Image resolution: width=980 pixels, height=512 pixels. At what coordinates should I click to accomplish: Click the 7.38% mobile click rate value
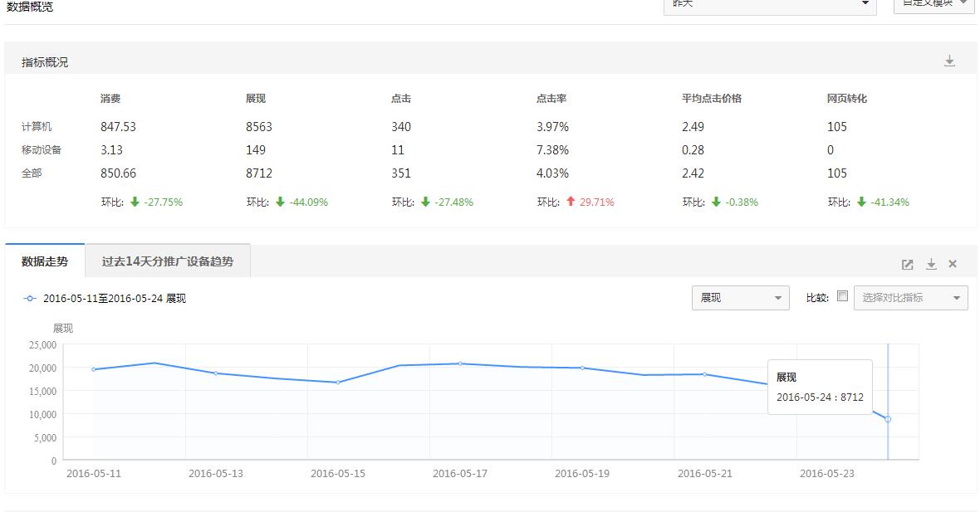coord(552,150)
